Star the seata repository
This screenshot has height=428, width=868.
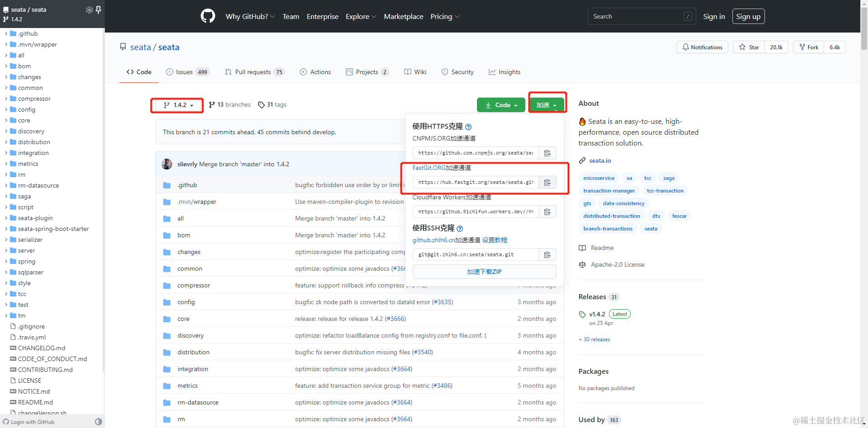pos(749,47)
